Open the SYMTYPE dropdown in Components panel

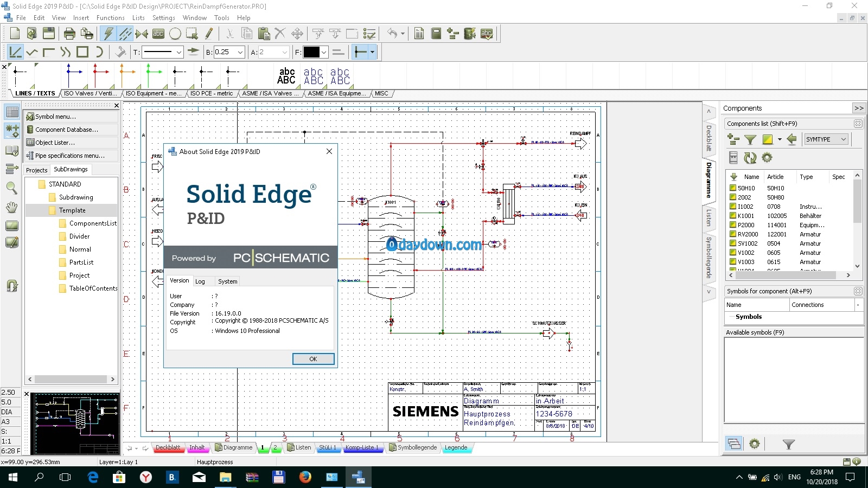pyautogui.click(x=826, y=139)
